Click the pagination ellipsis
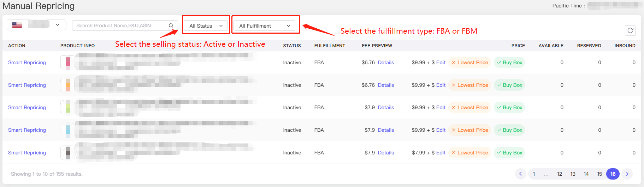The height and width of the screenshot is (187, 644). pos(546,174)
